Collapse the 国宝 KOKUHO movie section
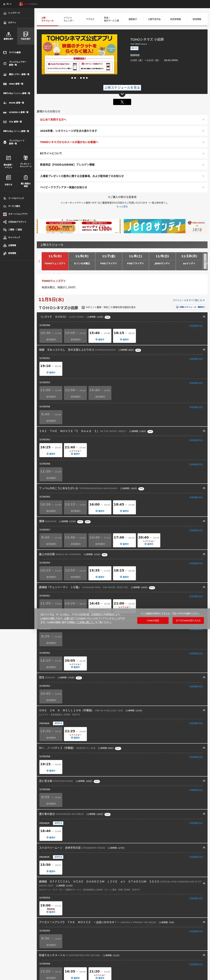The height and width of the screenshot is (980, 210). click(204, 678)
